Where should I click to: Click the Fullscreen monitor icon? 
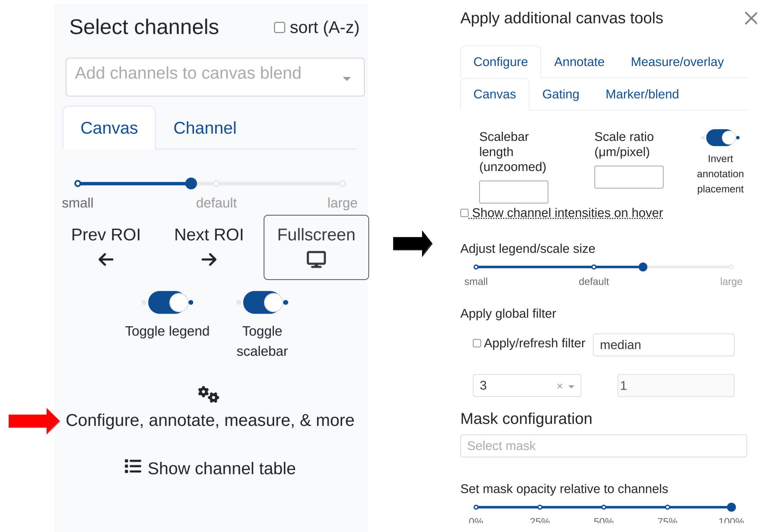pyautogui.click(x=316, y=259)
